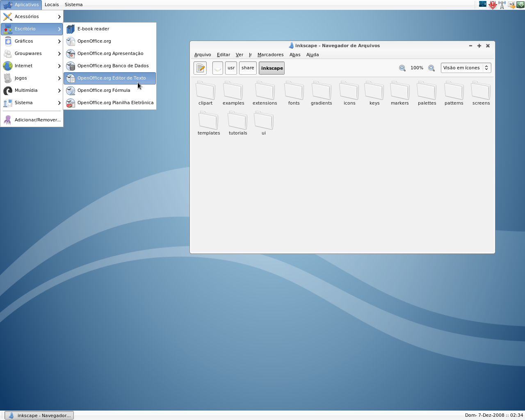
Task: Click the Aplicativos panel menu
Action: point(21,5)
